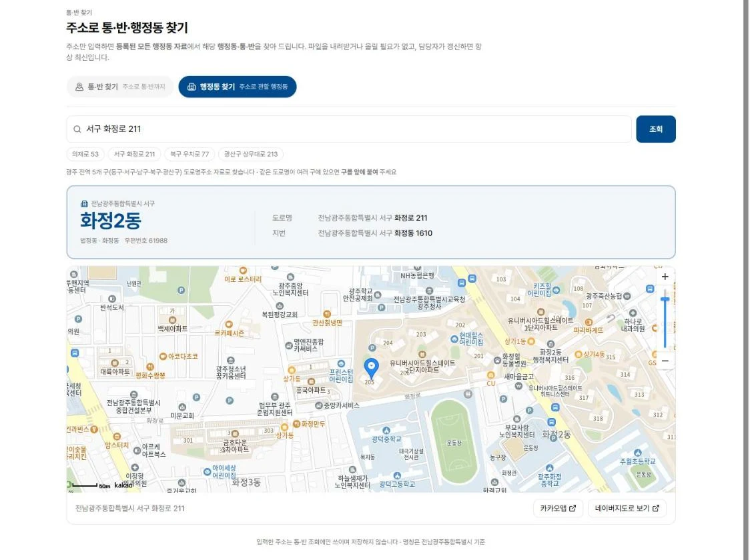Image resolution: width=750 pixels, height=560 pixels.
Task: Click the 우편번호 61988 text
Action: (x=146, y=241)
